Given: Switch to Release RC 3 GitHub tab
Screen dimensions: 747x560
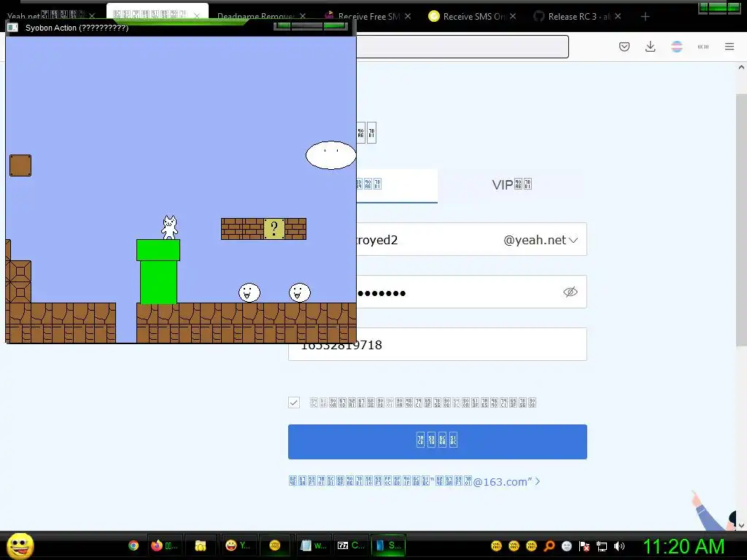Looking at the screenshot, I should click(578, 17).
